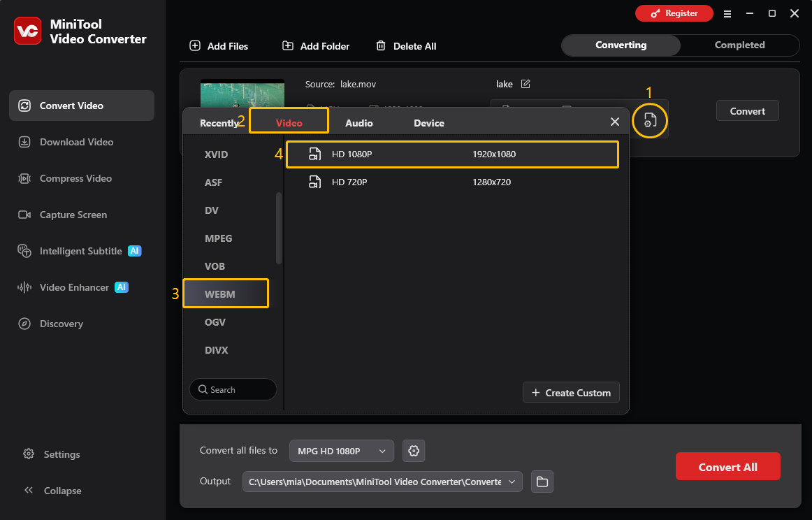Screen dimensions: 812x520
Task: Click the output format settings icon
Action: pyautogui.click(x=650, y=121)
